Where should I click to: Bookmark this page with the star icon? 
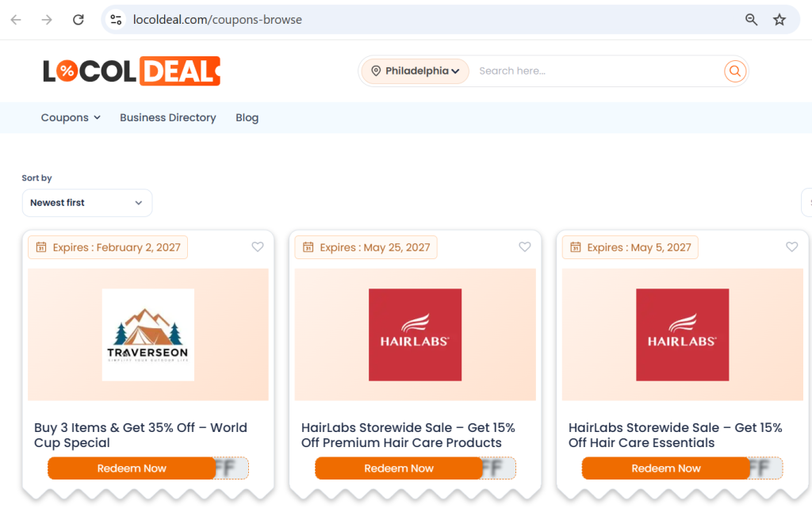pyautogui.click(x=779, y=20)
